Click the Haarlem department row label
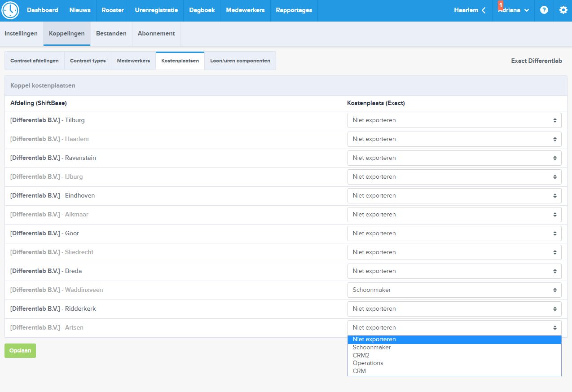 click(49, 139)
